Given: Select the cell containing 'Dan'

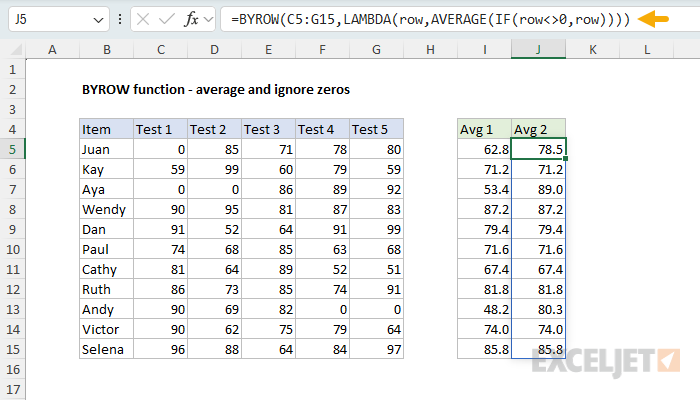Looking at the screenshot, I should [107, 229].
